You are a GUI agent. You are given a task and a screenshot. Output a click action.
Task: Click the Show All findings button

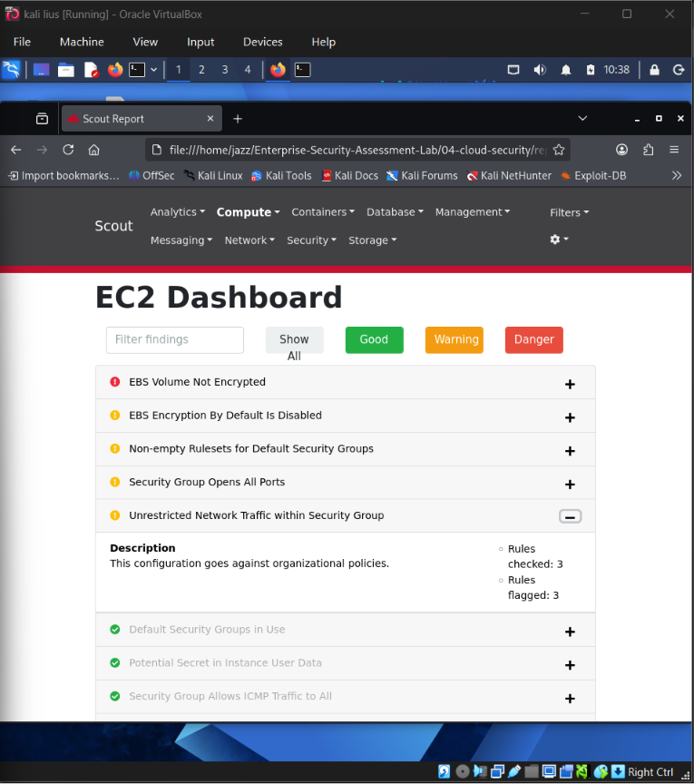(295, 340)
